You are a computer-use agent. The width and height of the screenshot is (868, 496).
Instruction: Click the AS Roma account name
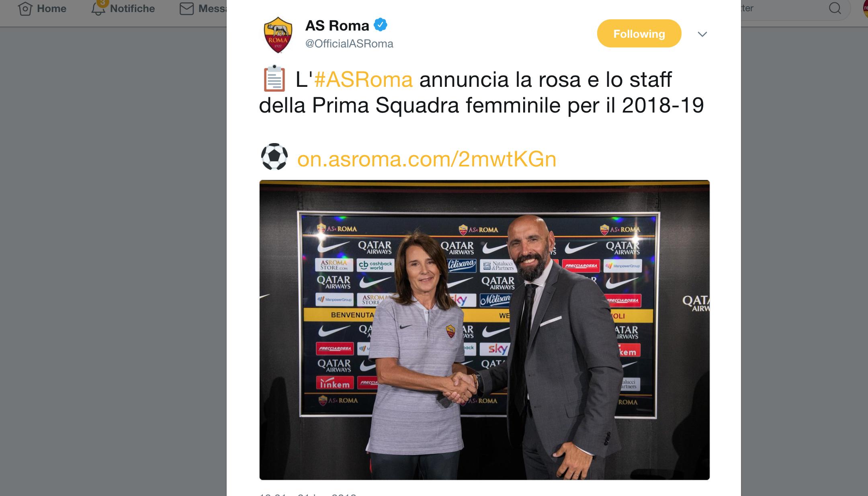tap(337, 25)
